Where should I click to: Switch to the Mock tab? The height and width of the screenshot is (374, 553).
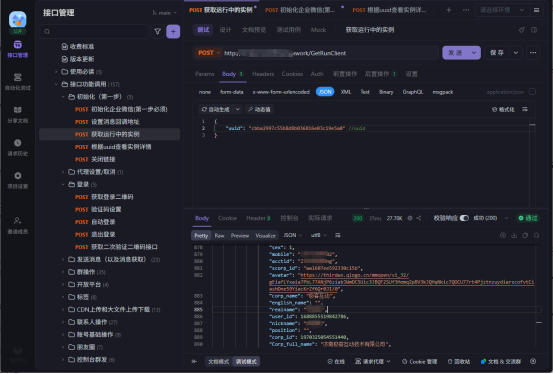318,30
